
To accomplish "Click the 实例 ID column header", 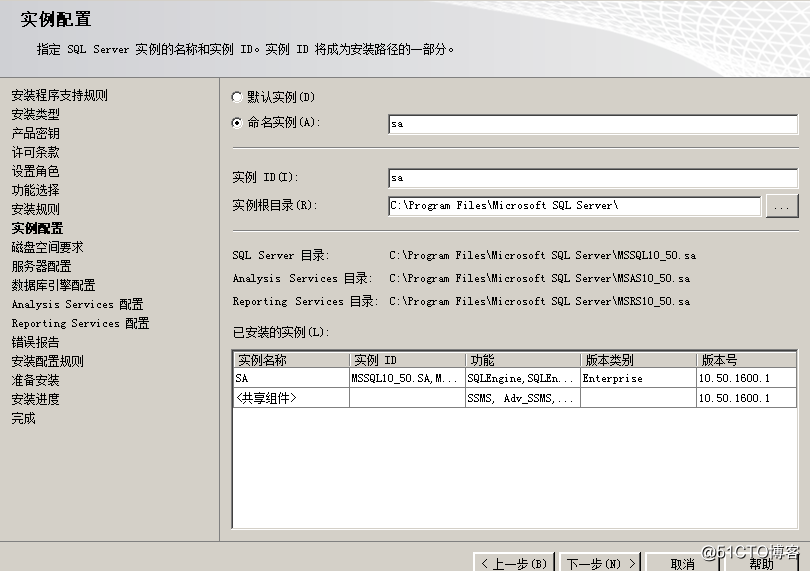I will coord(408,360).
